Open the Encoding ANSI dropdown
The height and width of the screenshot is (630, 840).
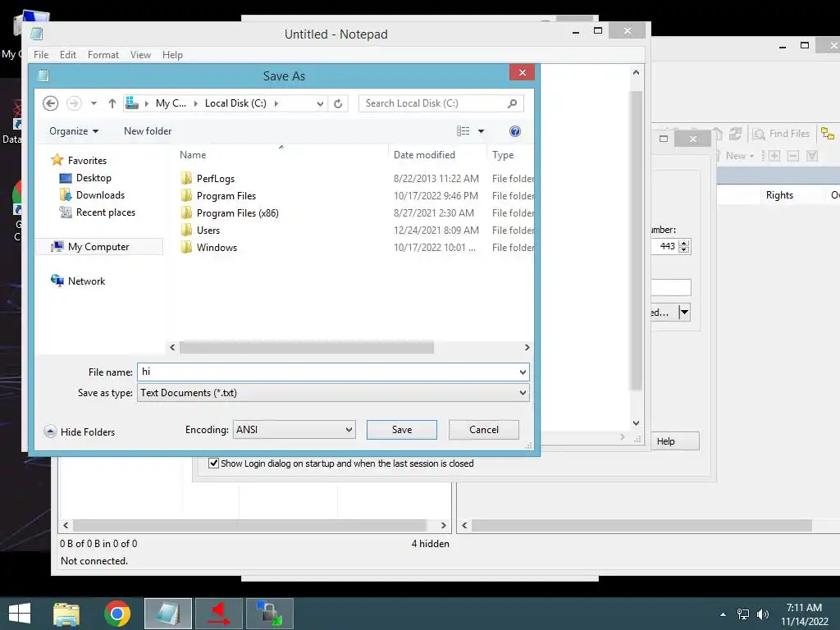tap(294, 430)
